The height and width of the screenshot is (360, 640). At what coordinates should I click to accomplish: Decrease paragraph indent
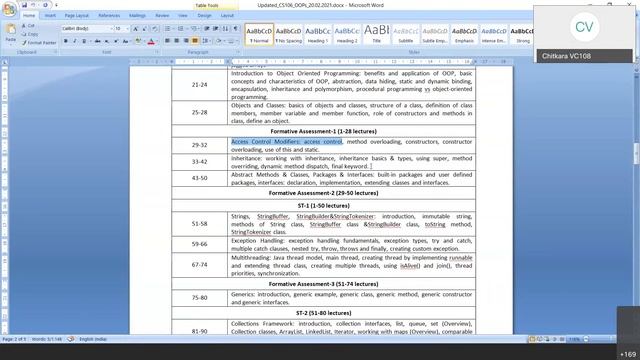(x=207, y=29)
